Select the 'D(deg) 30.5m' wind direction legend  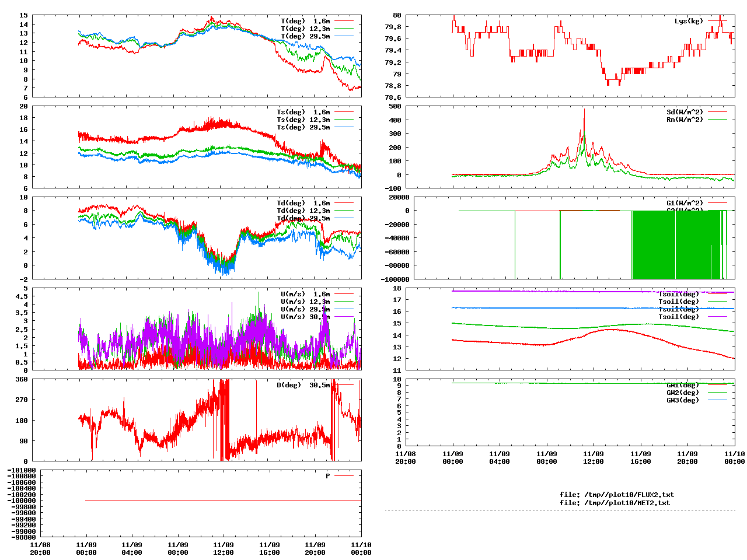click(x=303, y=385)
